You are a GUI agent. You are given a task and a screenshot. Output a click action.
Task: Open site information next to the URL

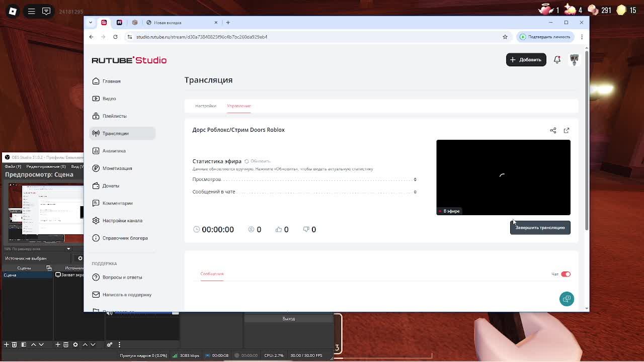click(x=130, y=37)
